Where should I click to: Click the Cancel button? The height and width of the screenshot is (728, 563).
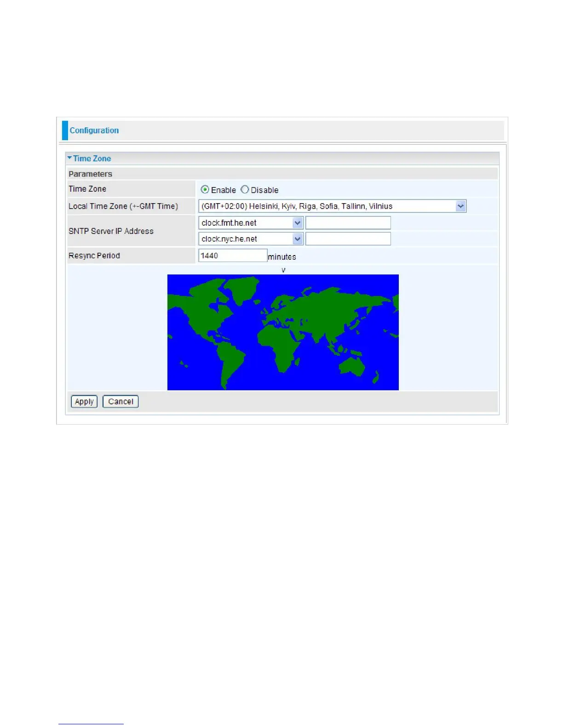(x=121, y=401)
